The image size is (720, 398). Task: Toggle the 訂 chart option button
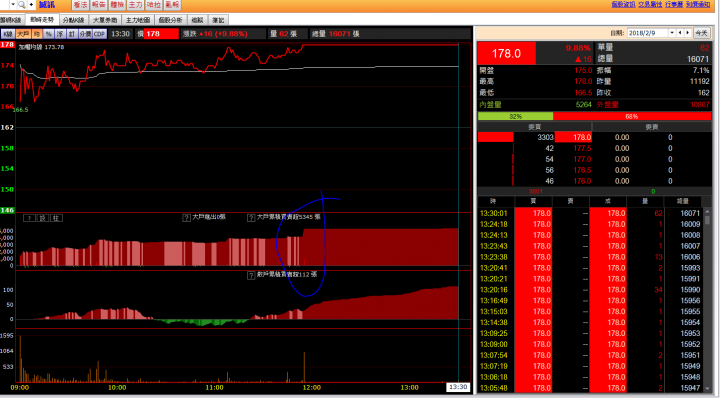[x=72, y=34]
